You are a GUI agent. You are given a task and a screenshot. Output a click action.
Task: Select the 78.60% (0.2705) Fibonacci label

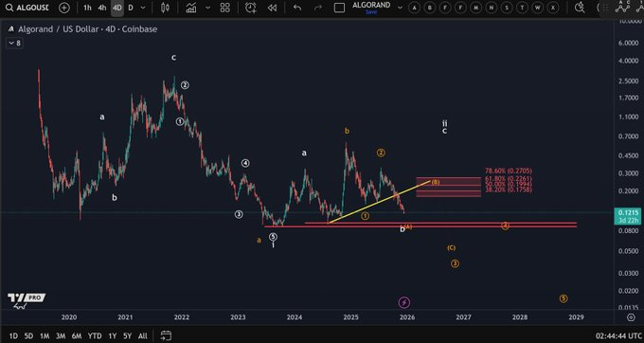pos(508,171)
